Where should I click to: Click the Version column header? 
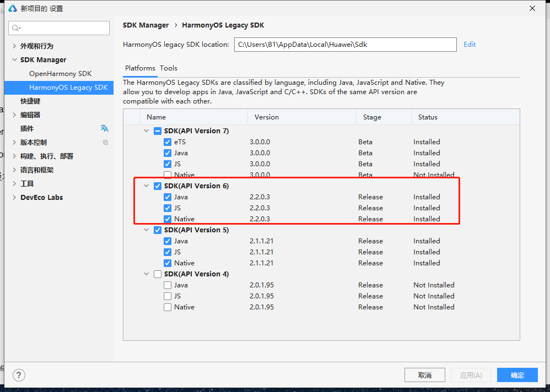[x=302, y=117]
